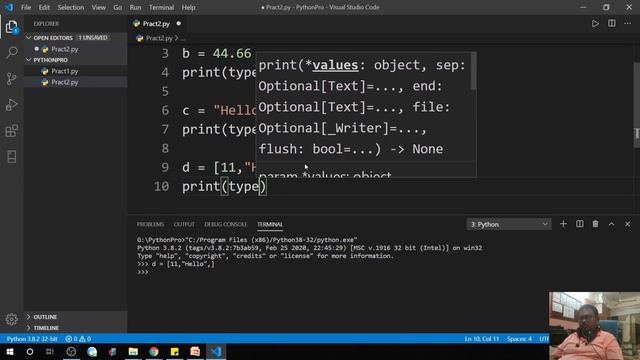Select the Pract2.py editor tab
Viewport: 640px width, 360px height.
pos(157,24)
